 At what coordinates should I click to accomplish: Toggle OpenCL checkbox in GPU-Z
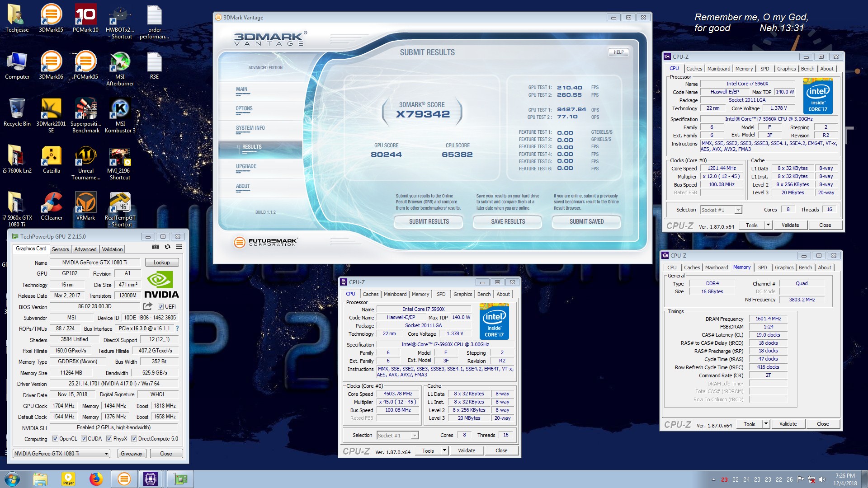pyautogui.click(x=55, y=439)
